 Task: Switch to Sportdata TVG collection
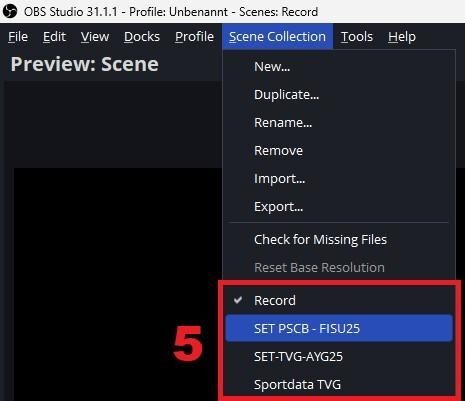tap(339, 385)
